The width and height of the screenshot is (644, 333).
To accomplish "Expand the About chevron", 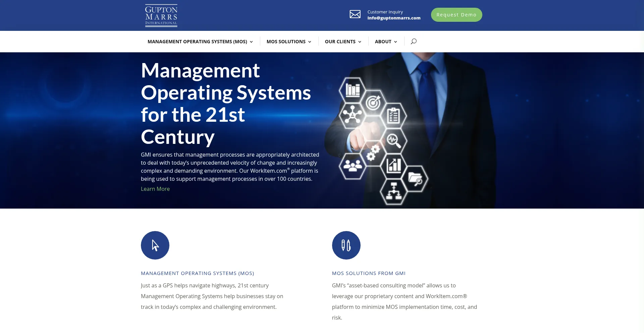I will pyautogui.click(x=395, y=42).
